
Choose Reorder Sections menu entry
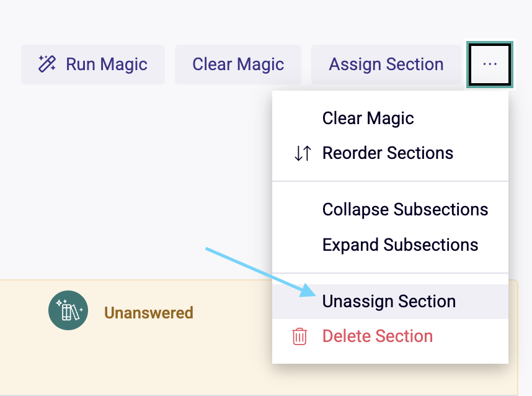(390, 153)
